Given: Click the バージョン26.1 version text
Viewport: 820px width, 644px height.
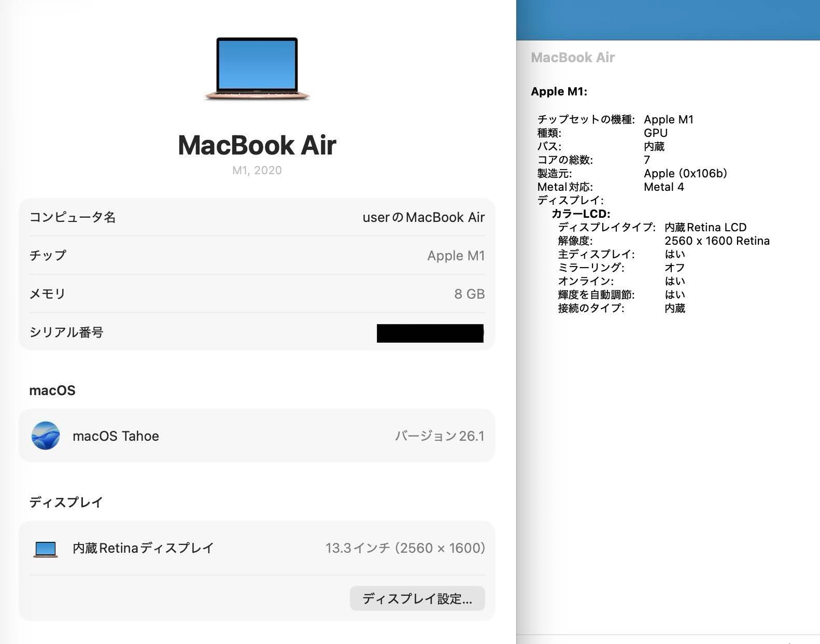Looking at the screenshot, I should tap(440, 436).
